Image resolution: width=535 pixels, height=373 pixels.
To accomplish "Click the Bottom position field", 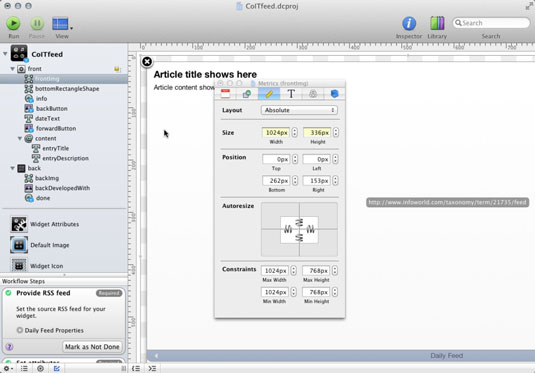I will [x=276, y=181].
